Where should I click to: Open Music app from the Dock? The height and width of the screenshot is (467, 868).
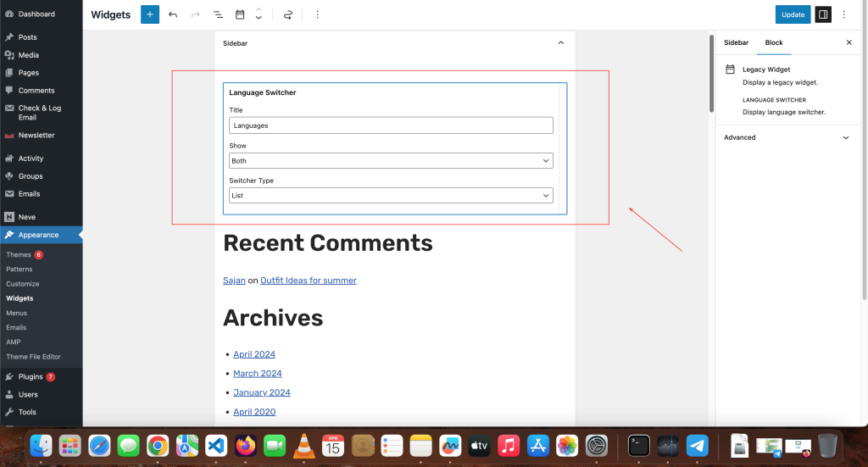coord(509,446)
